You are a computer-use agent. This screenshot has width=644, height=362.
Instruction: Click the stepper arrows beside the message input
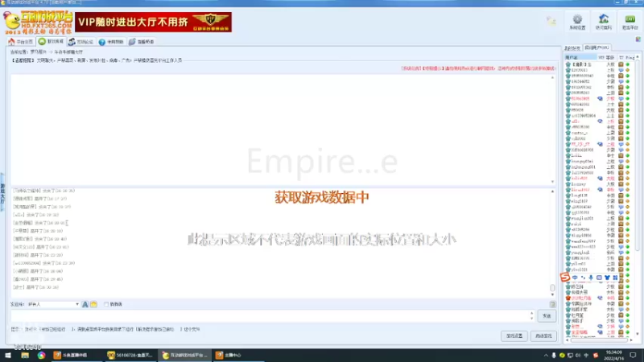tap(531, 315)
